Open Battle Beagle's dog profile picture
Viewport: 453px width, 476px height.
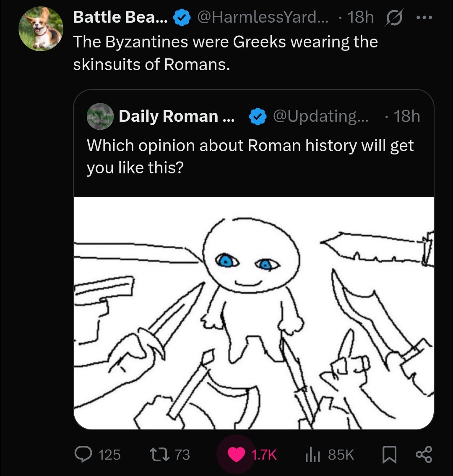pos(41,29)
